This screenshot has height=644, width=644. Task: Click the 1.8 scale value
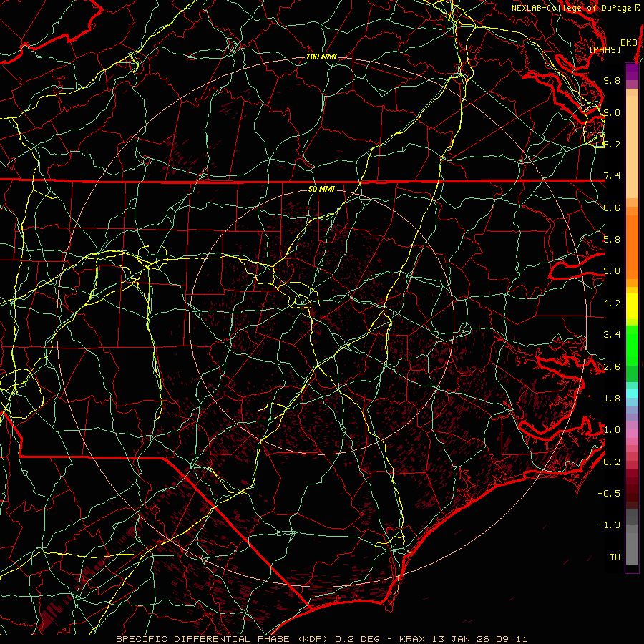tap(612, 399)
